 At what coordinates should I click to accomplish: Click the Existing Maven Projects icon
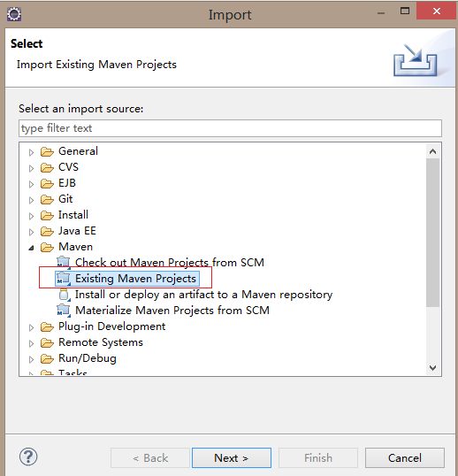[x=64, y=279]
